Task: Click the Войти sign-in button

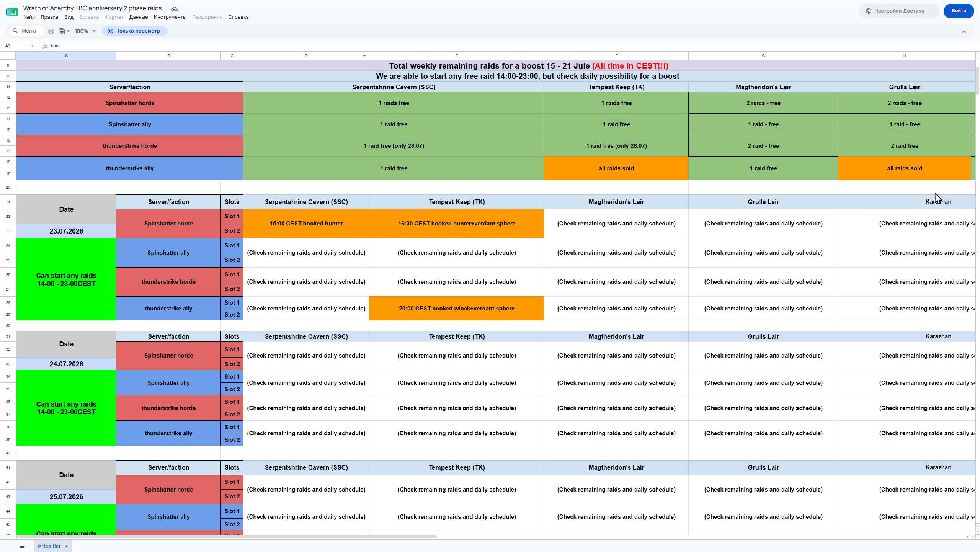Action: 959,11
